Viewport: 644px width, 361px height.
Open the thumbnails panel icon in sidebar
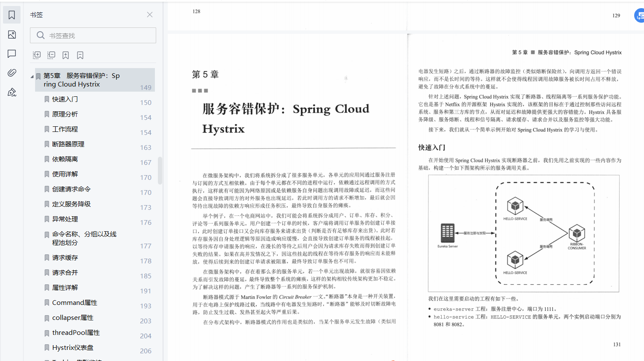(x=12, y=35)
